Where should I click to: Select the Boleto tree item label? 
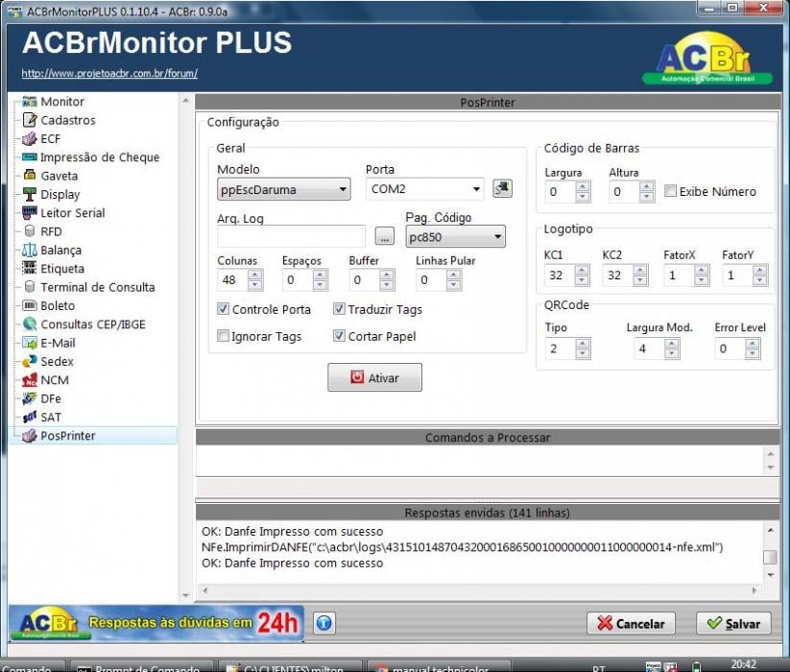tap(58, 306)
